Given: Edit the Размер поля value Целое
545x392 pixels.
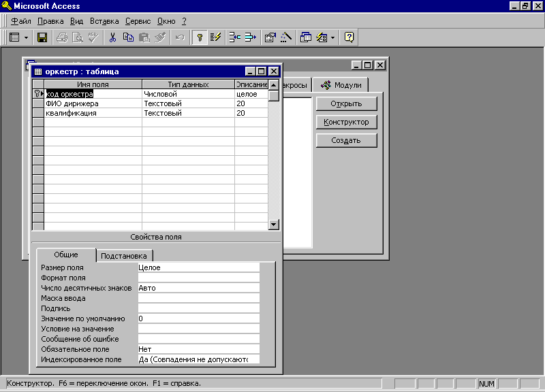Looking at the screenshot, I should (x=199, y=267).
